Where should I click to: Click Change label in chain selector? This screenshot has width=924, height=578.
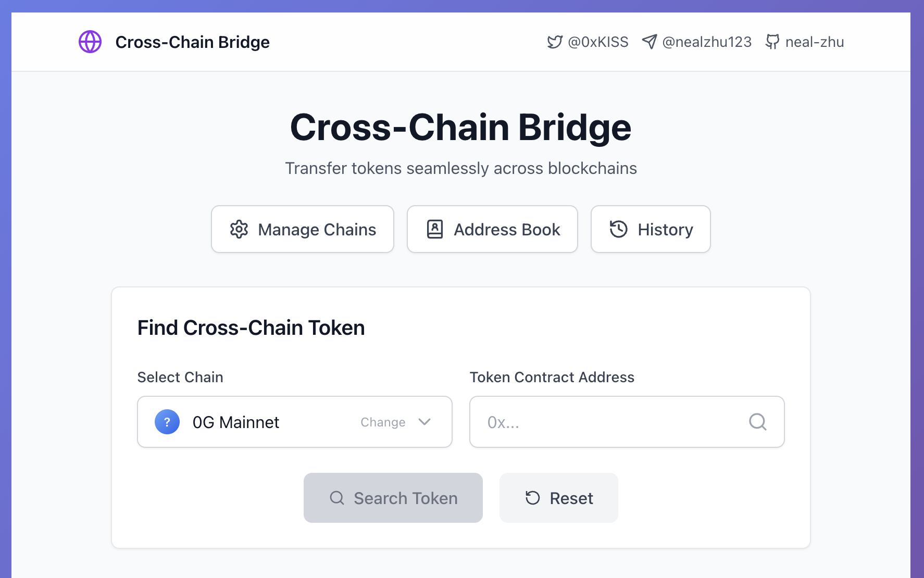coord(383,422)
